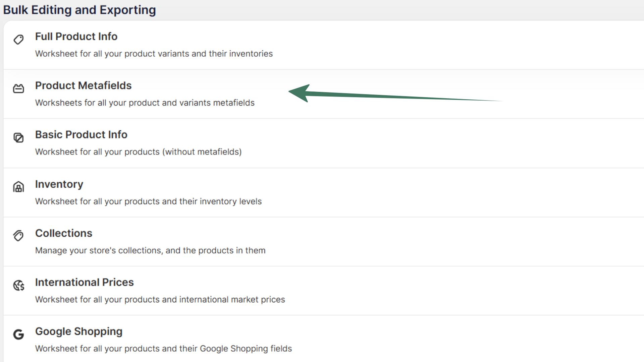Select the Collections option

click(x=64, y=233)
